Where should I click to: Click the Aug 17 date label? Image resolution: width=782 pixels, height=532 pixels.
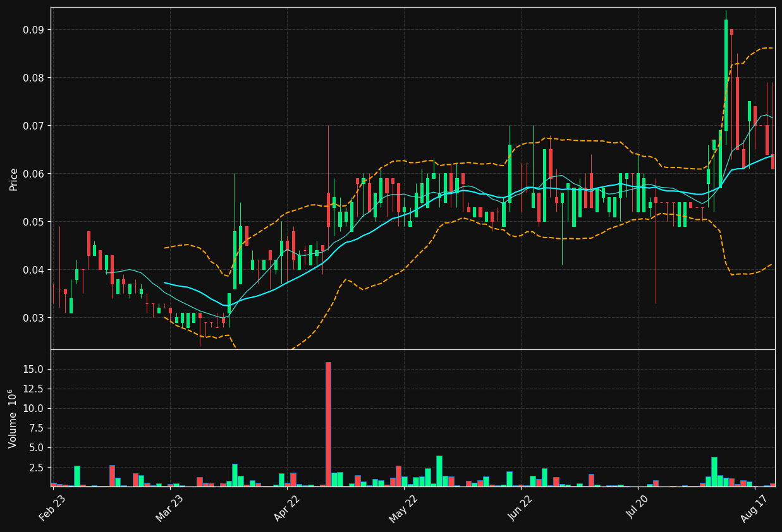(755, 507)
